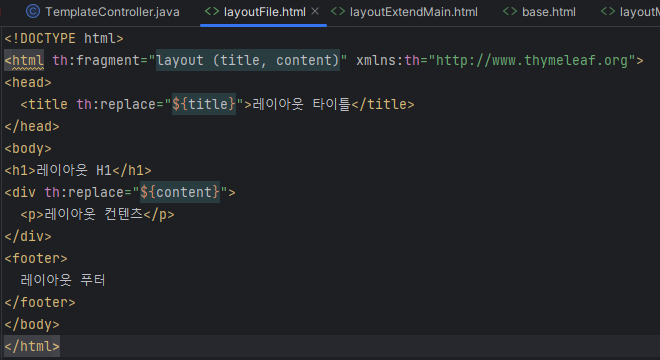Click the 'layout (title, content)' fragment value
The image size is (660, 360).
(x=248, y=60)
